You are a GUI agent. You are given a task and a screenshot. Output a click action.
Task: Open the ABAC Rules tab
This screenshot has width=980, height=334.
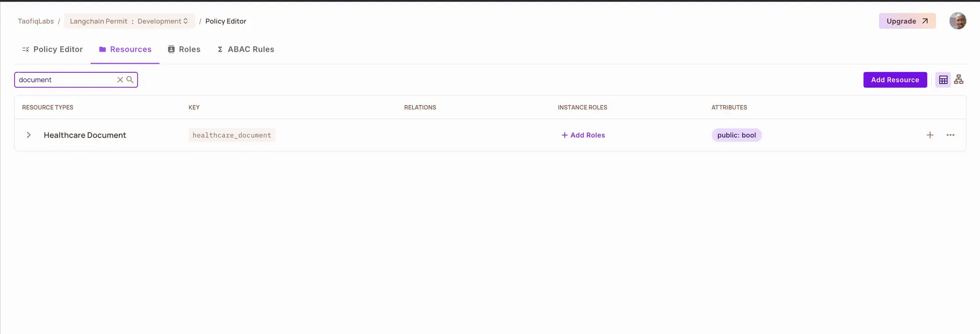pos(245,49)
